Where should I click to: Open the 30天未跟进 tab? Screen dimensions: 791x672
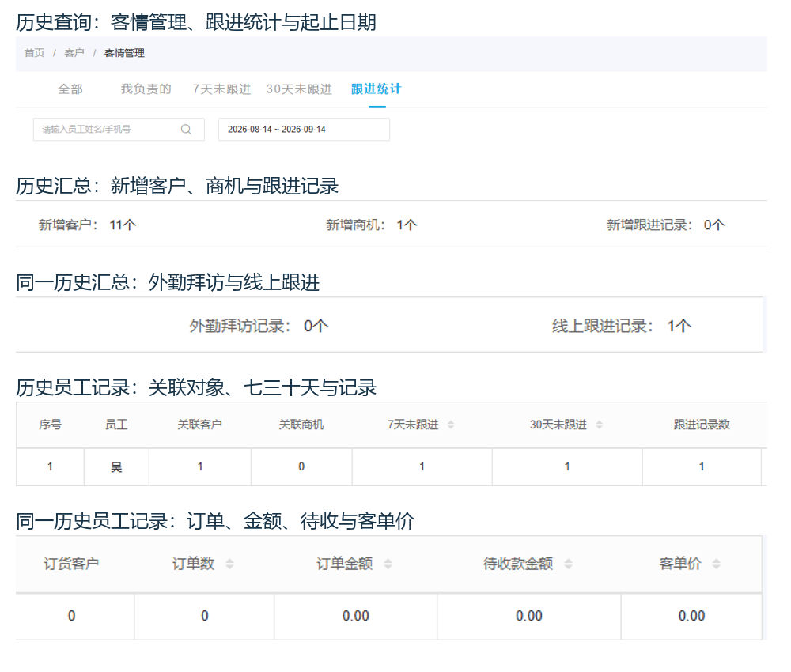pyautogui.click(x=299, y=89)
